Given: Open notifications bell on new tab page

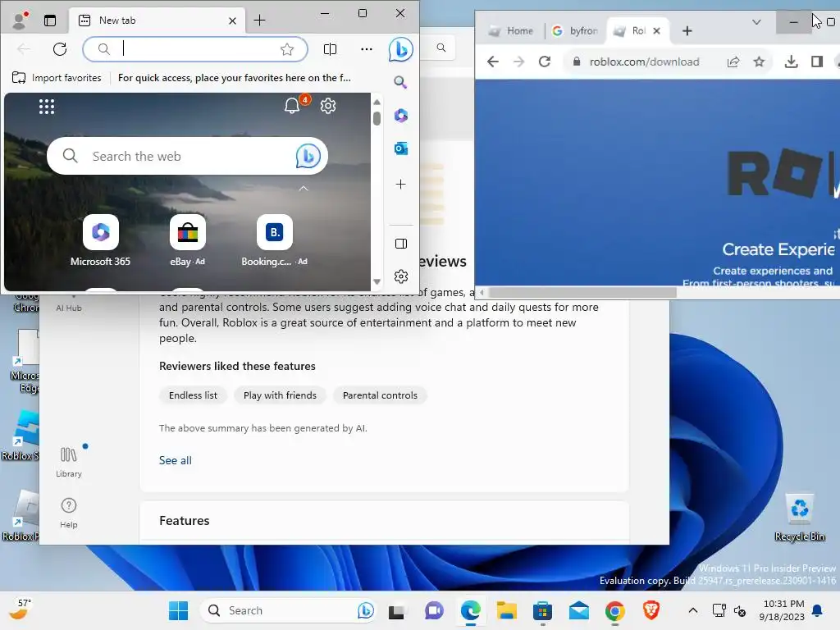Looking at the screenshot, I should pyautogui.click(x=292, y=106).
